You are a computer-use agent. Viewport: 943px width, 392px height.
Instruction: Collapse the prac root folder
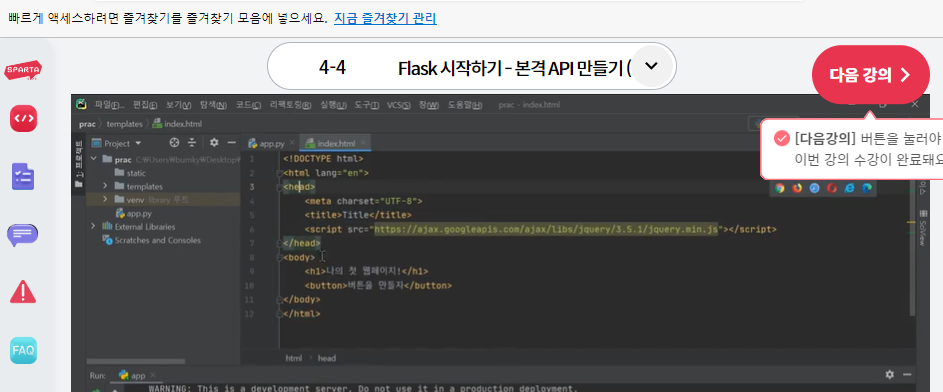[x=93, y=159]
